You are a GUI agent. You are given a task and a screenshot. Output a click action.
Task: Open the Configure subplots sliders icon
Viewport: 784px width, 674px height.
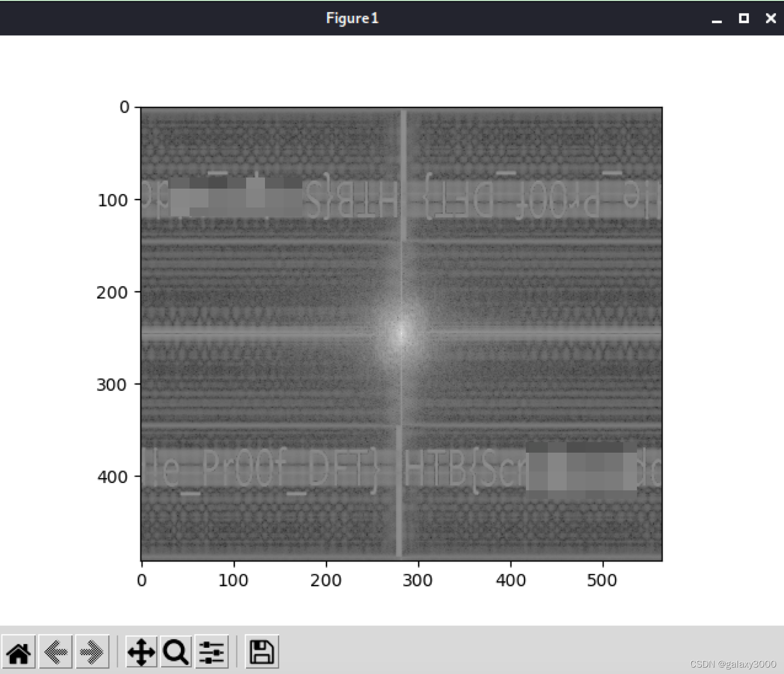[212, 652]
